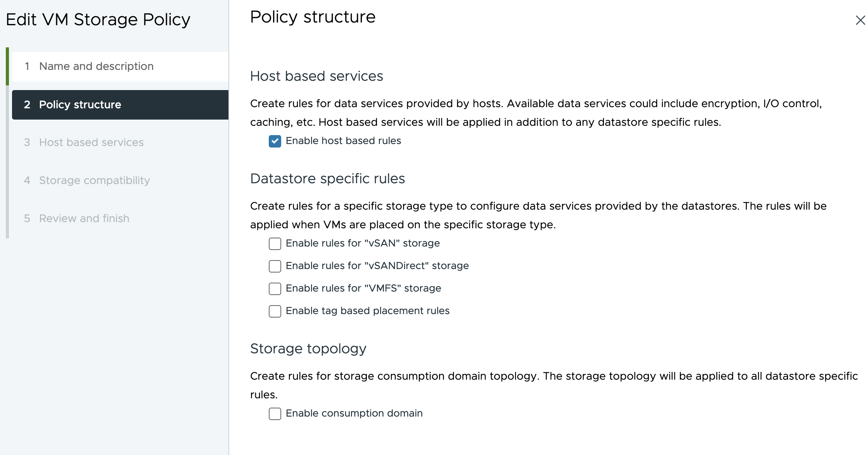The width and height of the screenshot is (868, 455).
Task: Click the 'Enable tag based placement rules' label
Action: [x=367, y=311]
